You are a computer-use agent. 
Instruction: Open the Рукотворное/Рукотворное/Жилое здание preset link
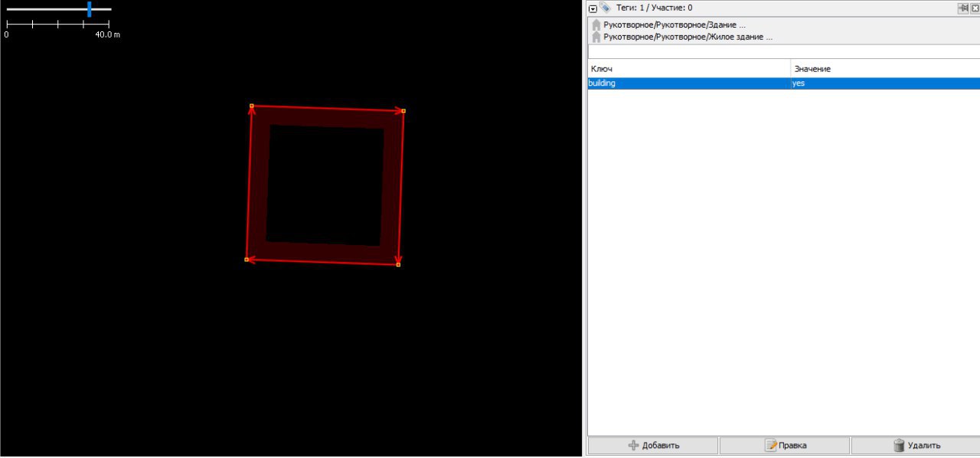click(x=688, y=37)
